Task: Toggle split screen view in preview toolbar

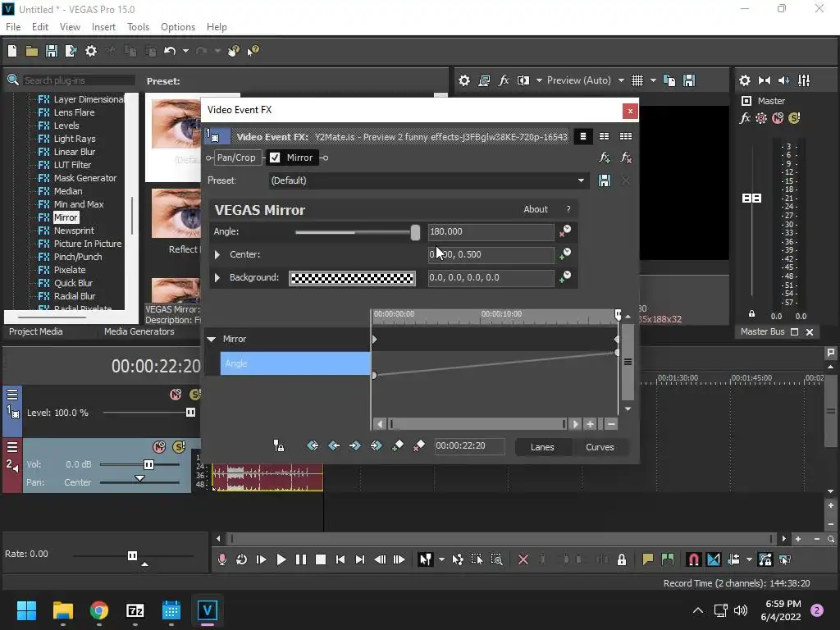Action: tap(523, 80)
